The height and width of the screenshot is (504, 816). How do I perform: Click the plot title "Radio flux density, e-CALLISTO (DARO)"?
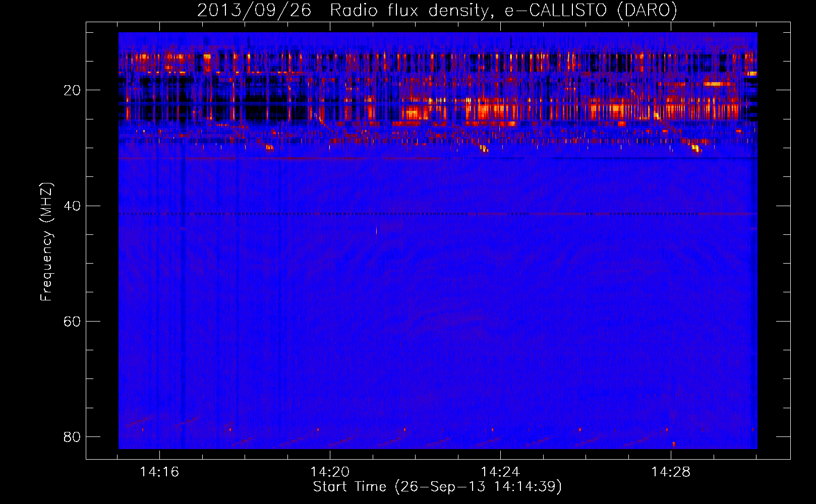503,11
